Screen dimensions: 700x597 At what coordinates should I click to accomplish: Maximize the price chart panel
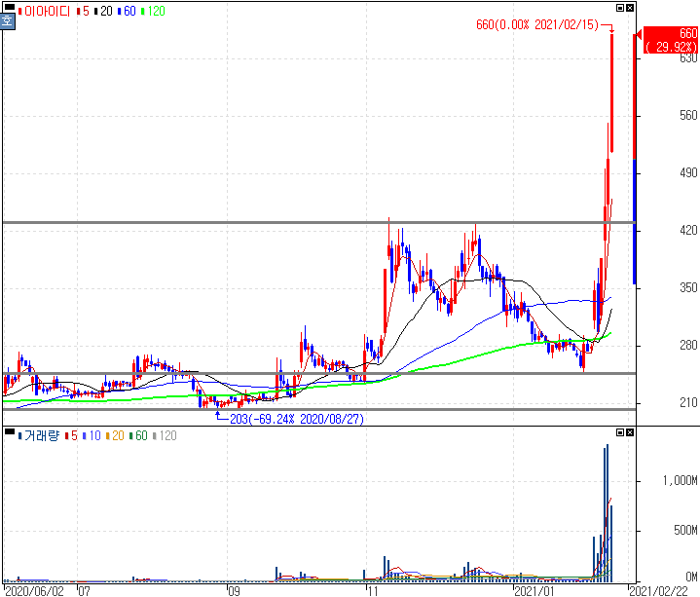(620, 8)
